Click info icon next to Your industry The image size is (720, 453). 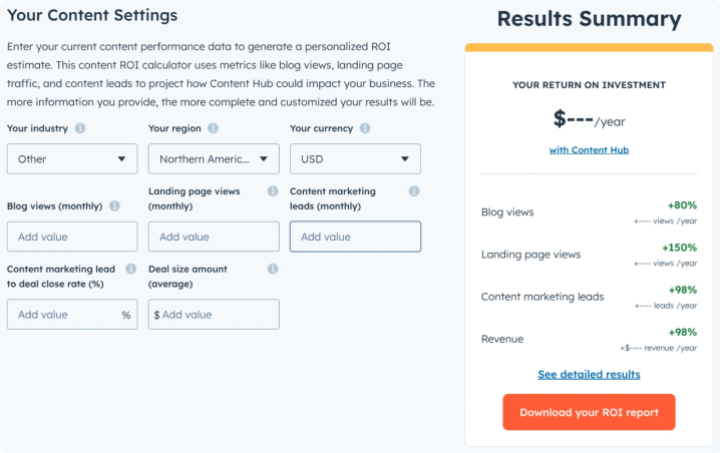coord(80,129)
